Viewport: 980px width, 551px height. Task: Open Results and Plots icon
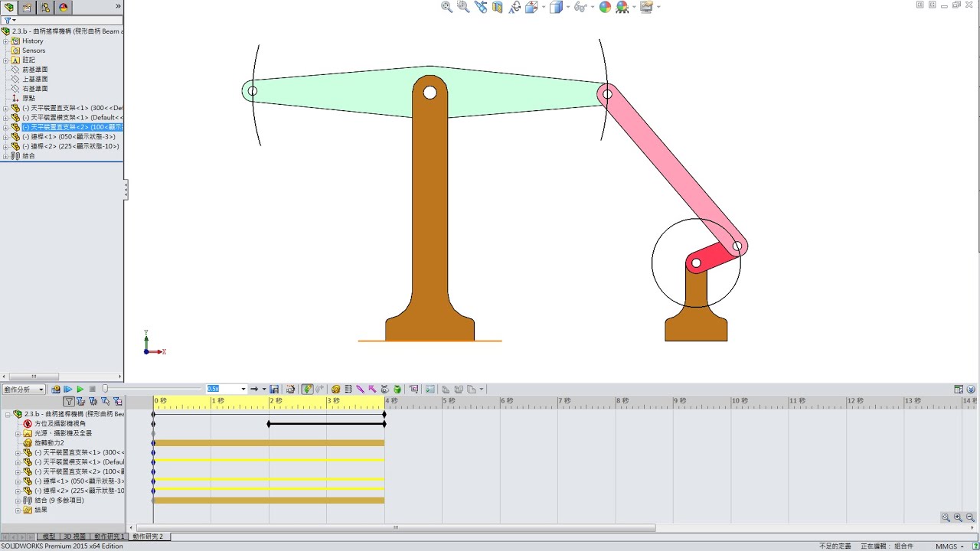[x=413, y=390]
